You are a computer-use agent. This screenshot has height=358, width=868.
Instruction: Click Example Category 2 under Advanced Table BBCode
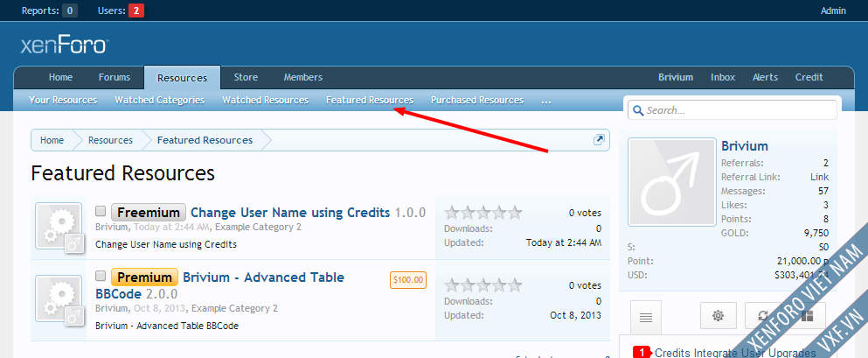pos(235,308)
